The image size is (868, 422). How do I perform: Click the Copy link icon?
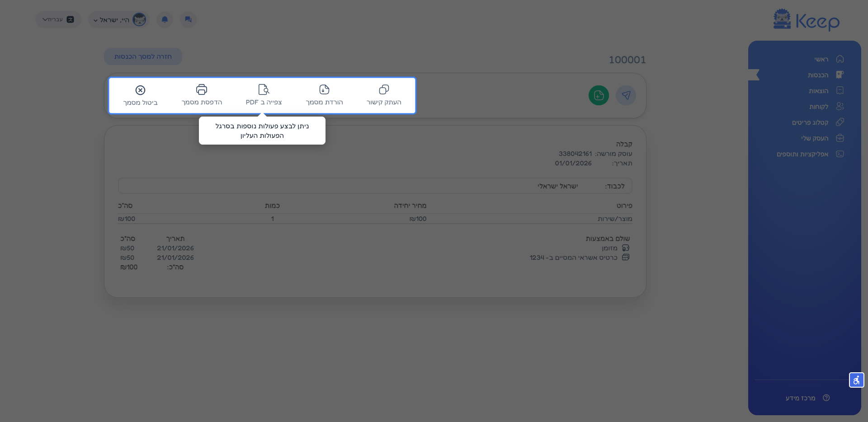tap(384, 90)
